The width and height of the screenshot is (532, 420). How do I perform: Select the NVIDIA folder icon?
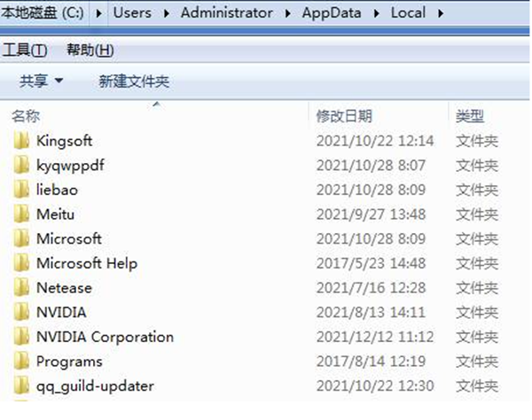click(x=21, y=312)
